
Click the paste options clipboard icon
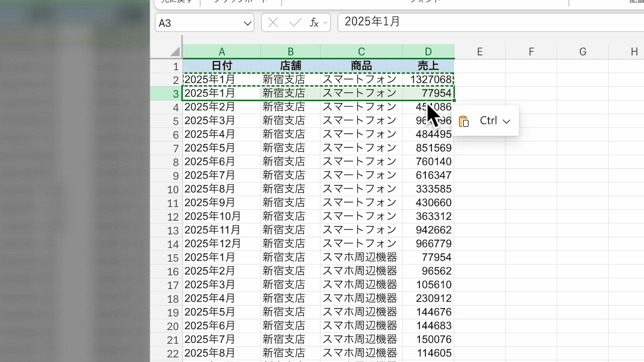(x=464, y=121)
